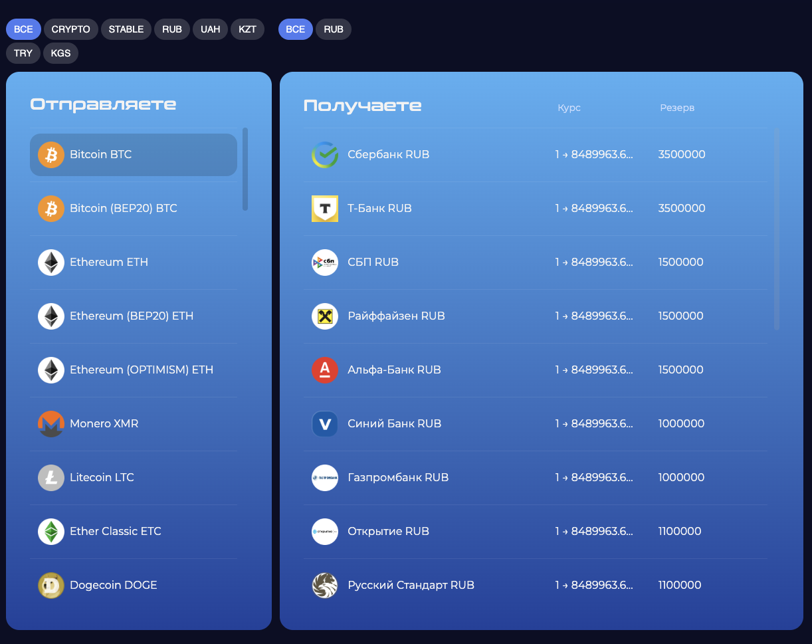Viewport: 812px width, 644px height.
Task: Switch to the STABLE filter
Action: 126,29
